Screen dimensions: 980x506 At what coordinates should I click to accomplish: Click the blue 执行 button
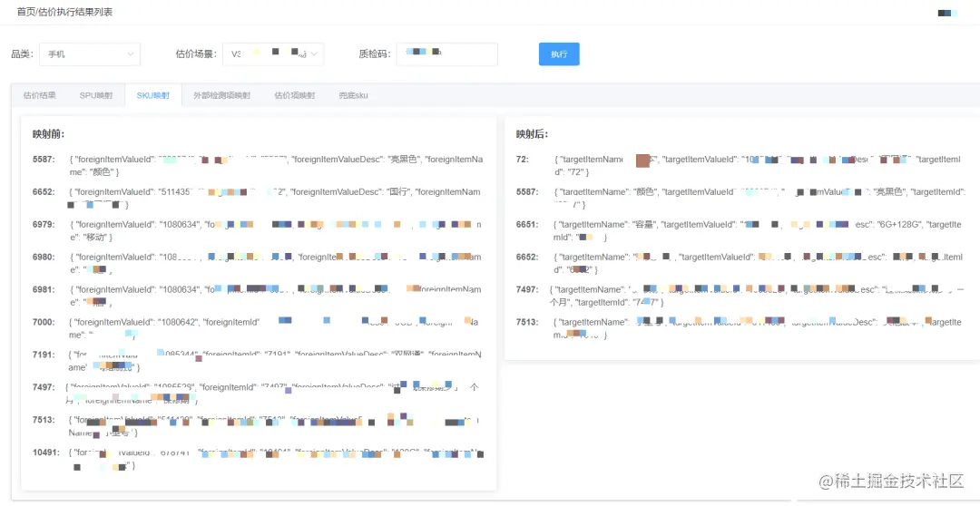[x=559, y=54]
